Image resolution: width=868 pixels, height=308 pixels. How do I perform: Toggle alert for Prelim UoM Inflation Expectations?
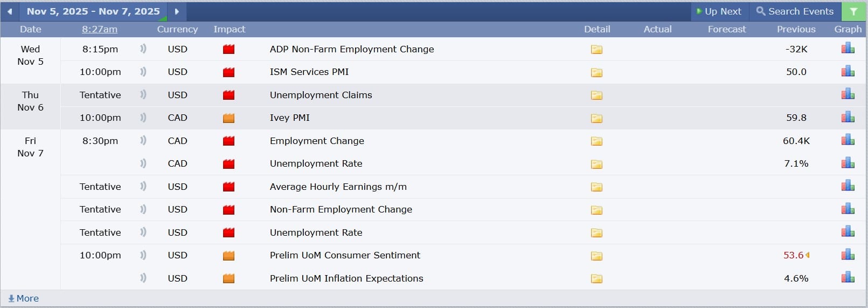pyautogui.click(x=143, y=278)
